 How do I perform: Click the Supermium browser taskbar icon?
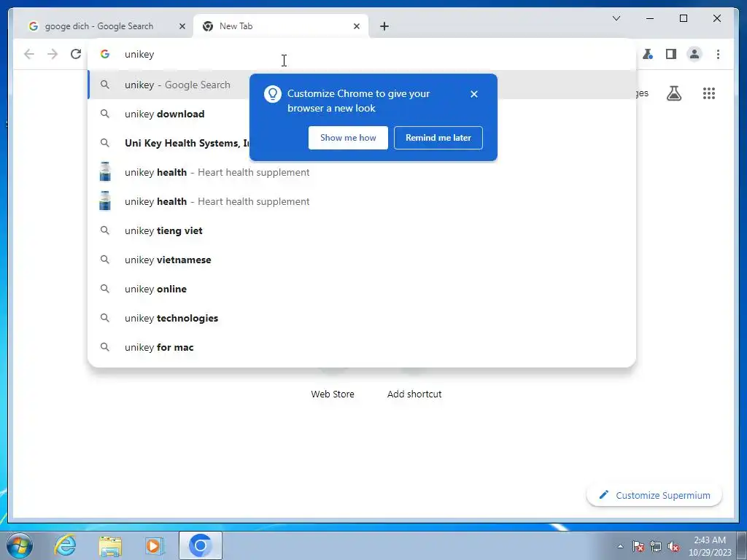click(x=200, y=545)
